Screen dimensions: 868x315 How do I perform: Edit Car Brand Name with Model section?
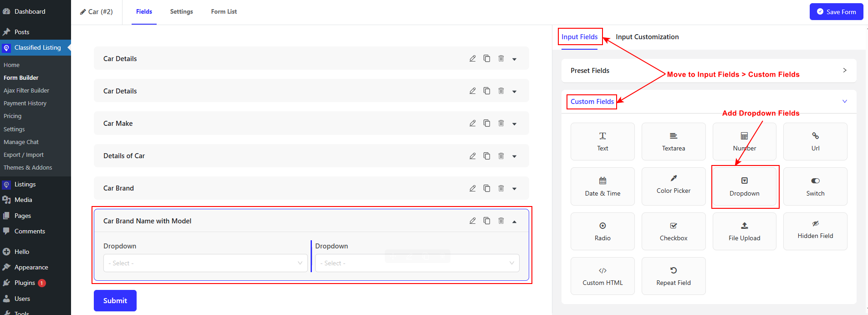tap(473, 221)
